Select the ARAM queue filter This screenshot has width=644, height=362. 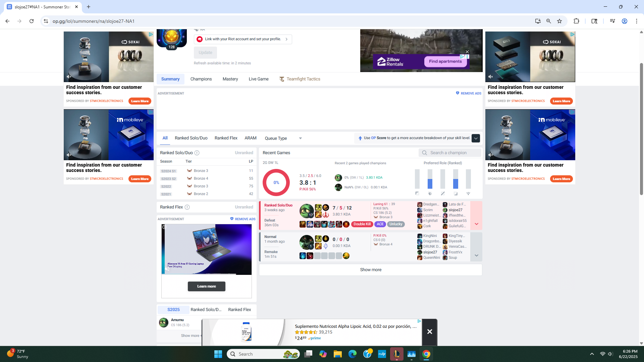point(250,138)
